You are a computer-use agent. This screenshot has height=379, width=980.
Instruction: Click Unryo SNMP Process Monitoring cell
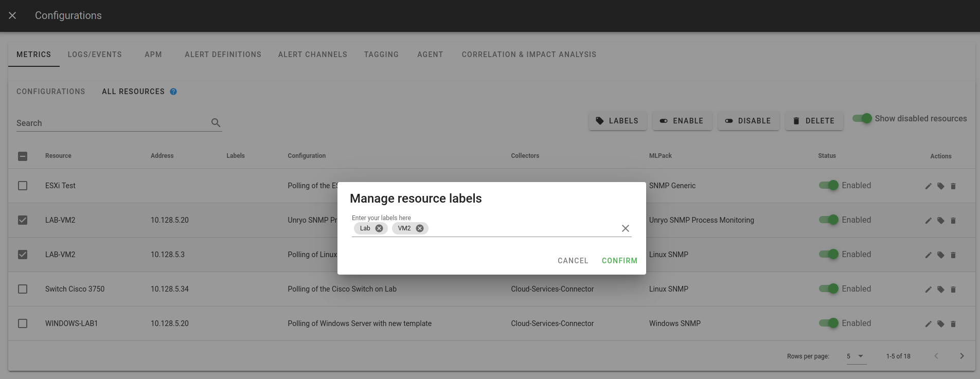pyautogui.click(x=702, y=220)
